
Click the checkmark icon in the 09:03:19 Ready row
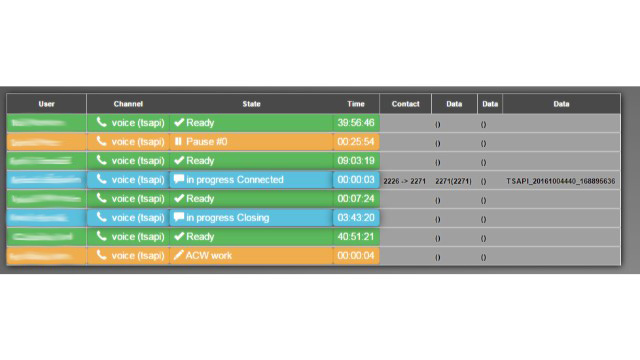click(179, 160)
